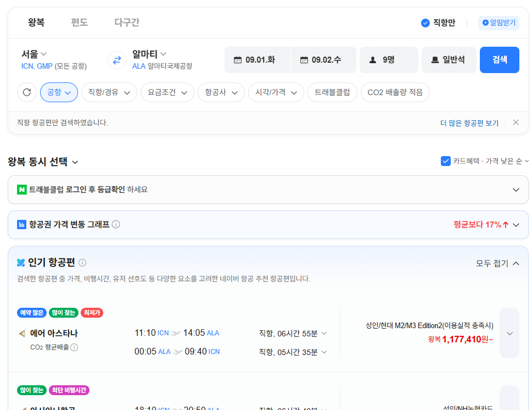
Task: Open the 직항/경유 filter dropdown
Action: coord(109,92)
